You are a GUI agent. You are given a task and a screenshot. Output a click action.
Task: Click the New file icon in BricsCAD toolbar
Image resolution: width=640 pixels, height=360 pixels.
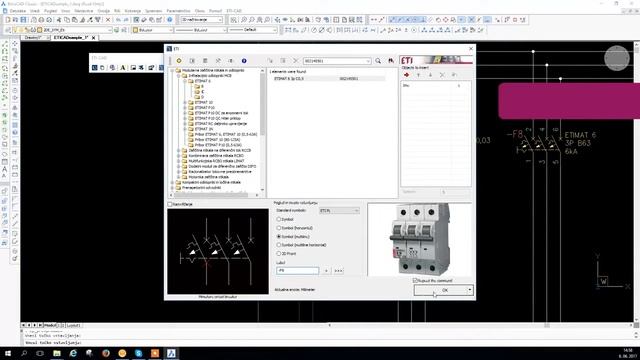(8, 20)
